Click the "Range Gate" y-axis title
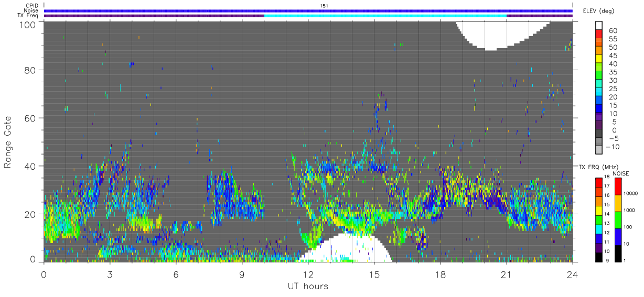 [8, 142]
